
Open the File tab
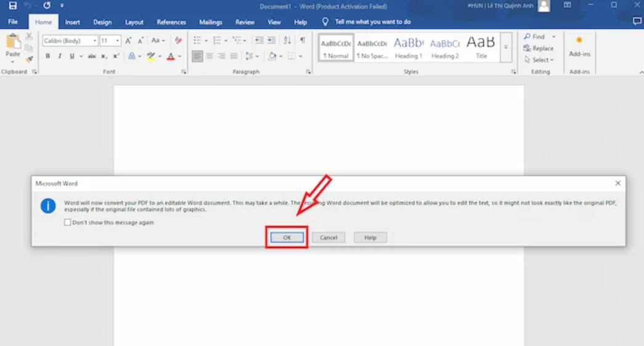click(13, 22)
